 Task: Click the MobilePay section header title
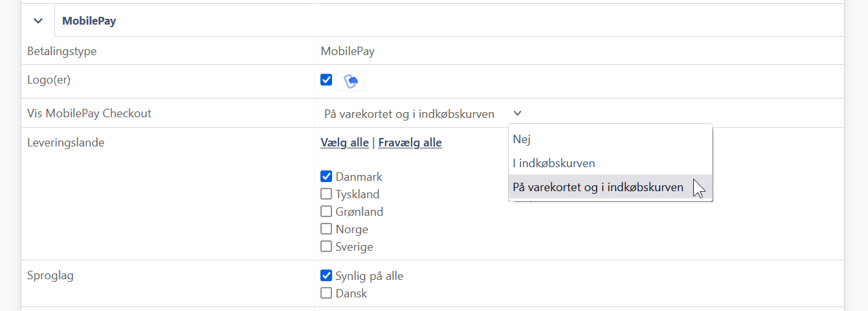click(89, 21)
